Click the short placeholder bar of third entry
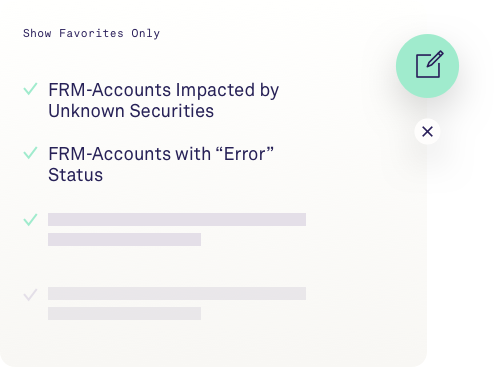Image resolution: width=494 pixels, height=367 pixels. pyautogui.click(x=124, y=239)
